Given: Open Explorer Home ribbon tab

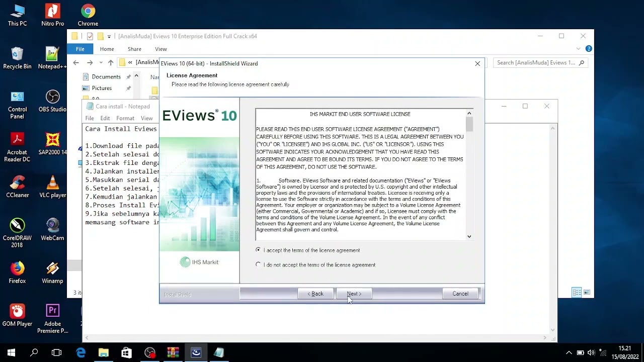Looking at the screenshot, I should pos(107,49).
